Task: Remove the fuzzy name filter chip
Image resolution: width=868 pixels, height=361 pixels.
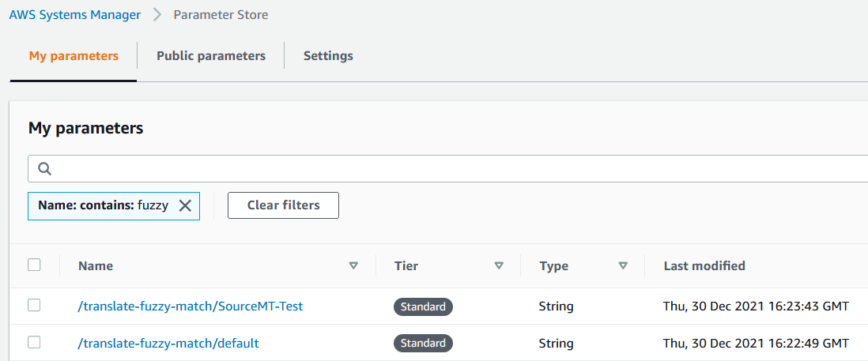Action: (x=185, y=205)
